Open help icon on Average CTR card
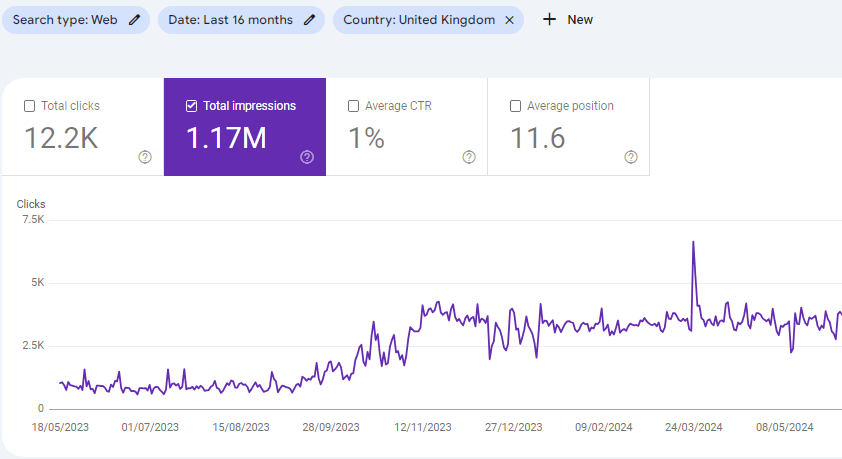This screenshot has height=459, width=842. (x=469, y=157)
